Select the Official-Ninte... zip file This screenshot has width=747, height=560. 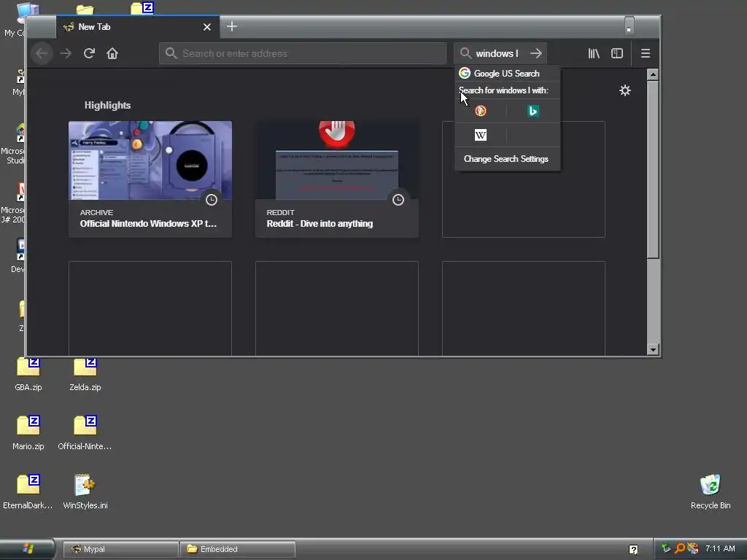[x=85, y=433]
